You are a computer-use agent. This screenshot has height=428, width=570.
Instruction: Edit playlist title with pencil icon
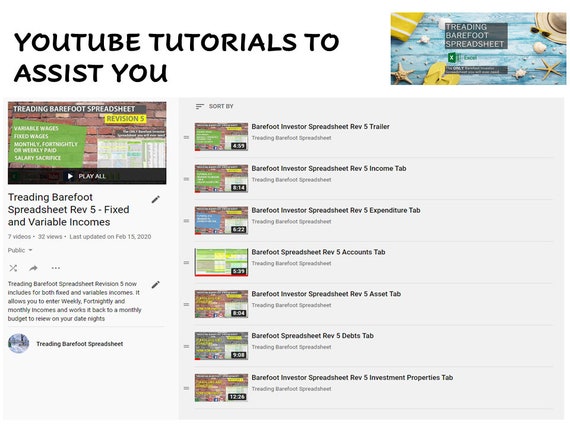pyautogui.click(x=156, y=199)
